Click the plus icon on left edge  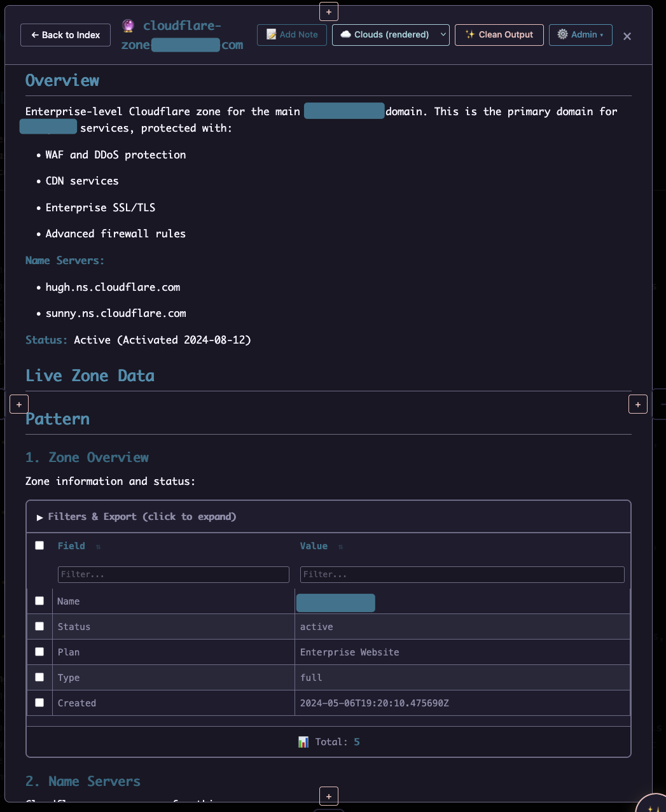tap(19, 404)
